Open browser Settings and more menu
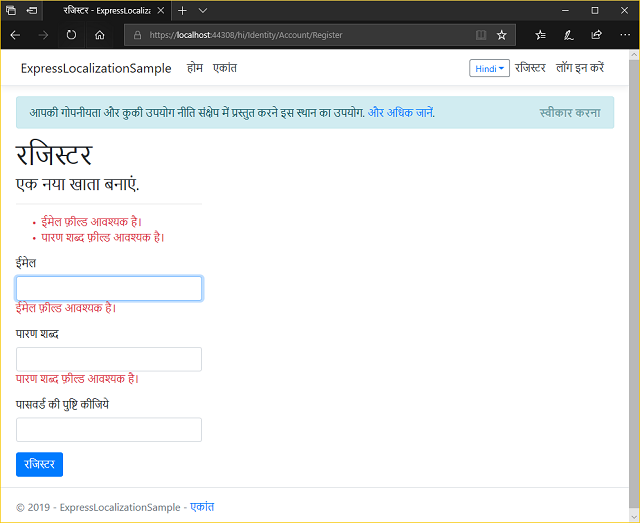Image resolution: width=640 pixels, height=523 pixels. pos(624,34)
